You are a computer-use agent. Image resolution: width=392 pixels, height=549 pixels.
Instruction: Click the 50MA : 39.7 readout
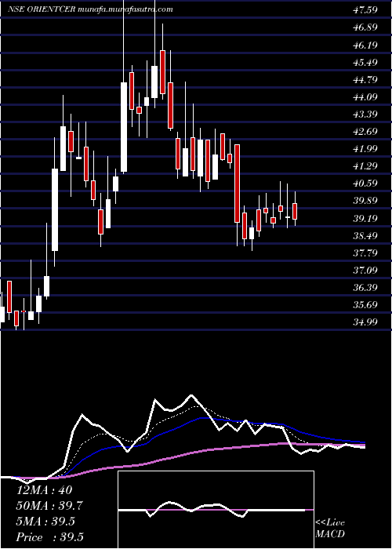pyautogui.click(x=49, y=506)
